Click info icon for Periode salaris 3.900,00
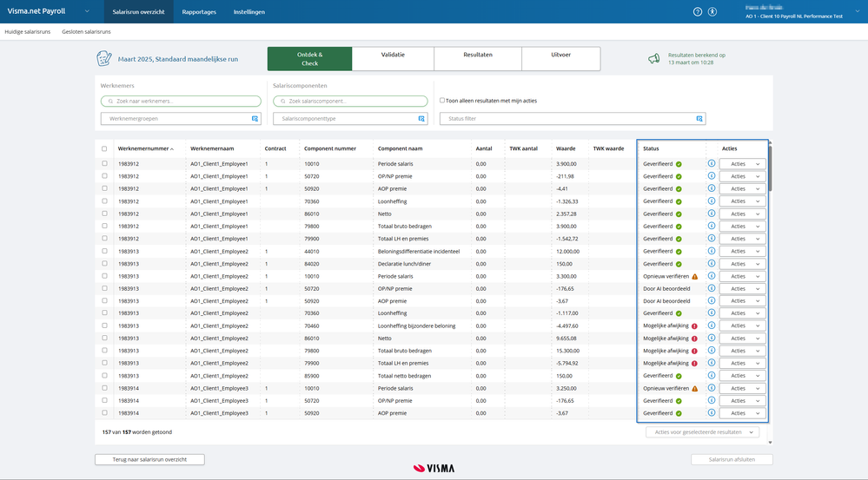 pyautogui.click(x=712, y=164)
